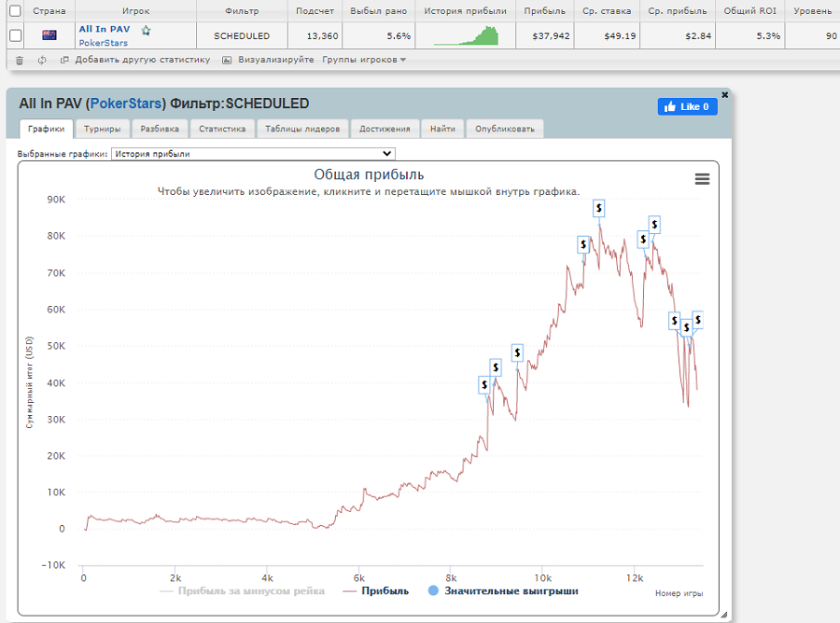Image resolution: width=840 pixels, height=623 pixels.
Task: Click the 'Визуализируйте' button
Action: [x=269, y=60]
